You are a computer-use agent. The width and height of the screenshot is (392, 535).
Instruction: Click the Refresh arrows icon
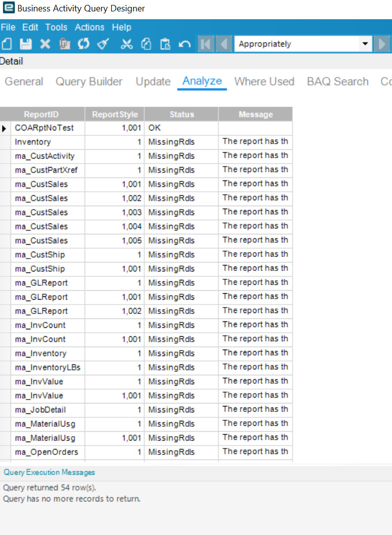pos(84,44)
